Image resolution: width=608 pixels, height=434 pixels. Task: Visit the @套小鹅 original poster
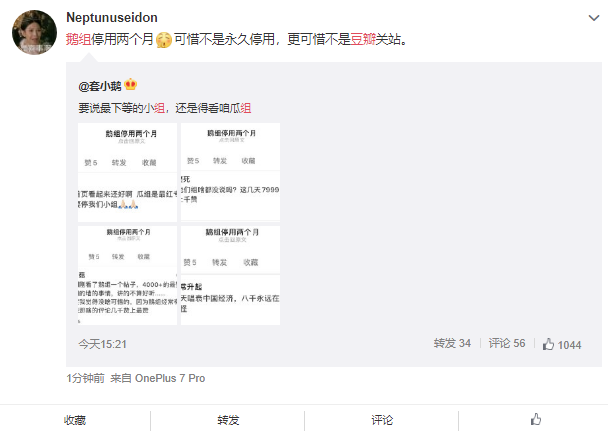[100, 86]
